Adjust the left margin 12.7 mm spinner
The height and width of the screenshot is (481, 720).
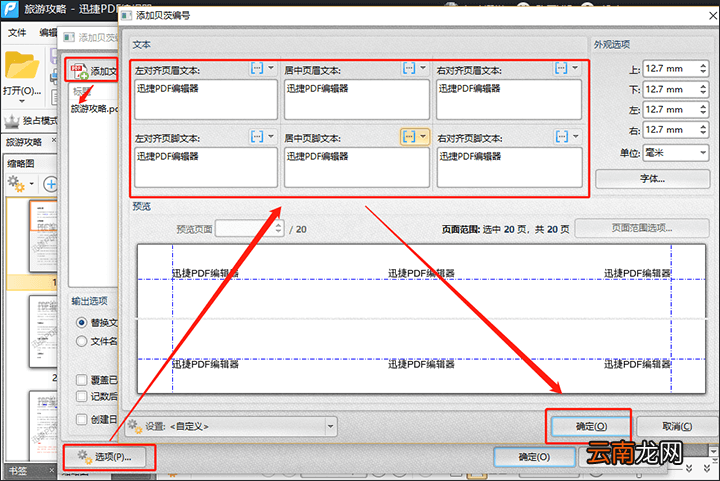pyautogui.click(x=703, y=109)
